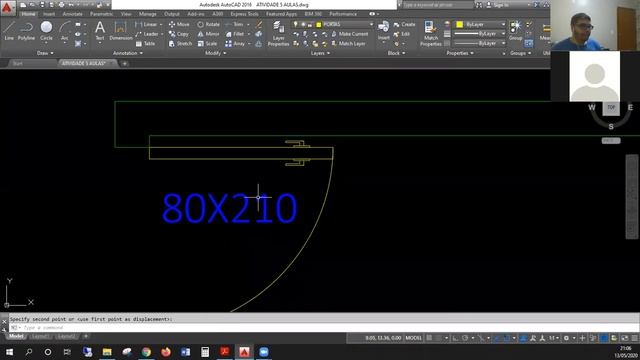Open the annotation scale 1:1 dropdown
Viewport: 640px width, 360px height.
(553, 338)
